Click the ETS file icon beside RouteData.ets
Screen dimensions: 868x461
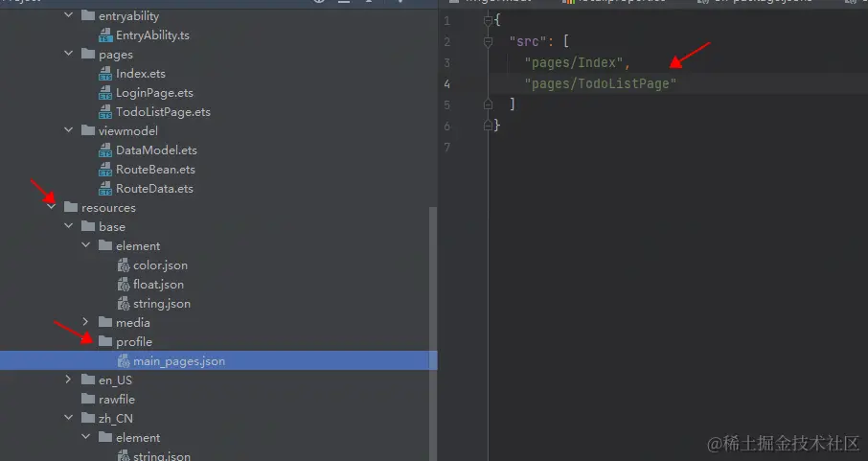[x=105, y=189]
